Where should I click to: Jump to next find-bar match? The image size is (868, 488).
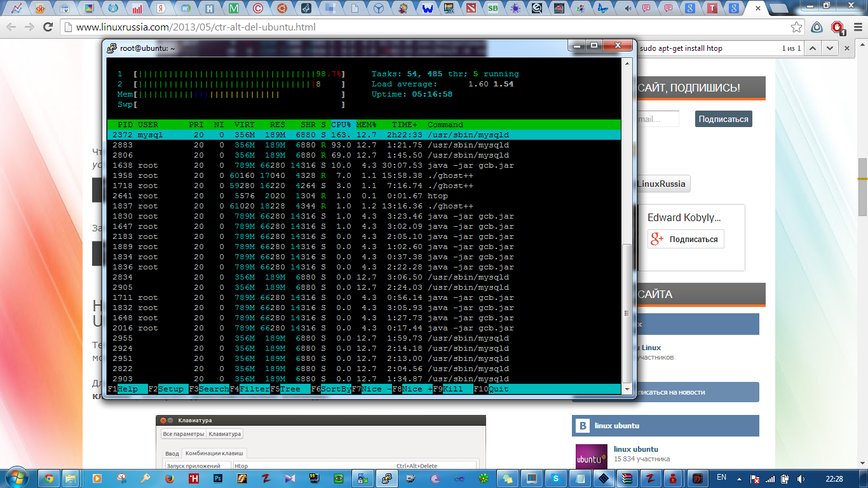point(829,48)
